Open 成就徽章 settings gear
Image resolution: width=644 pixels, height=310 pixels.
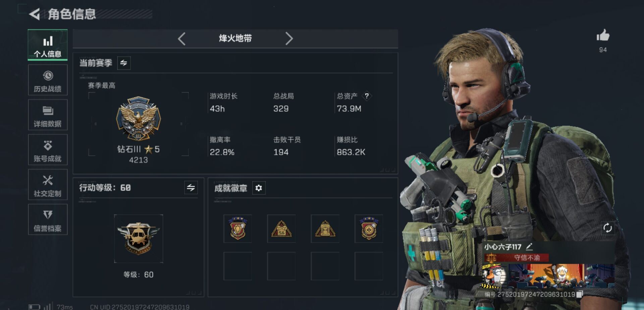(x=259, y=188)
